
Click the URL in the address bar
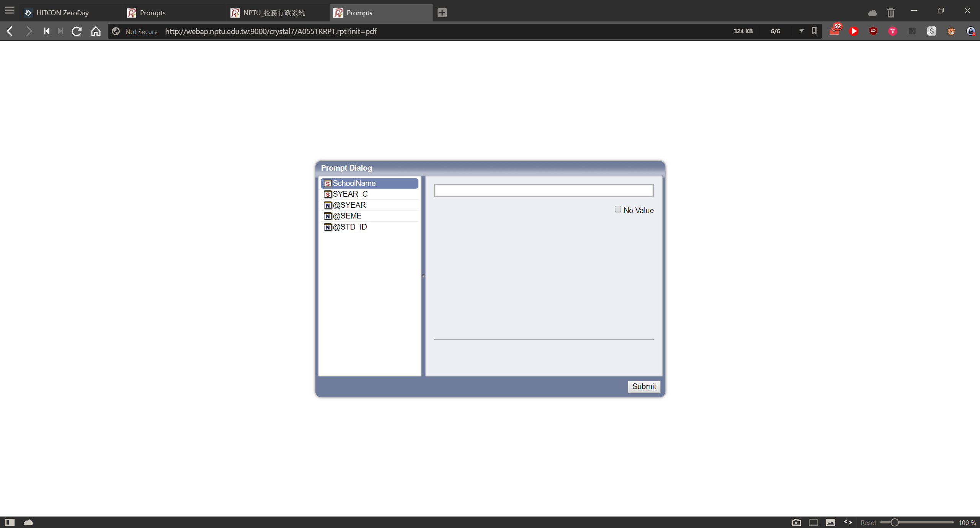point(271,31)
